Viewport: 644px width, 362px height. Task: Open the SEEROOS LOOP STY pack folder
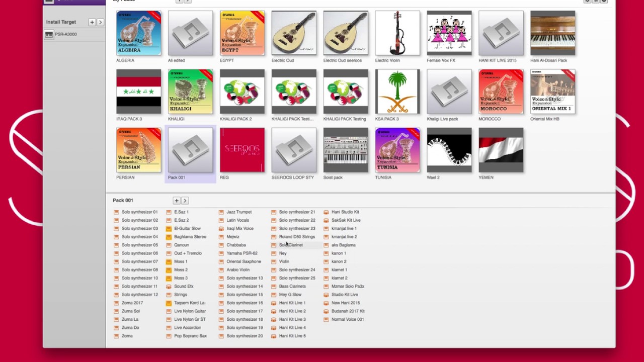pyautogui.click(x=294, y=150)
